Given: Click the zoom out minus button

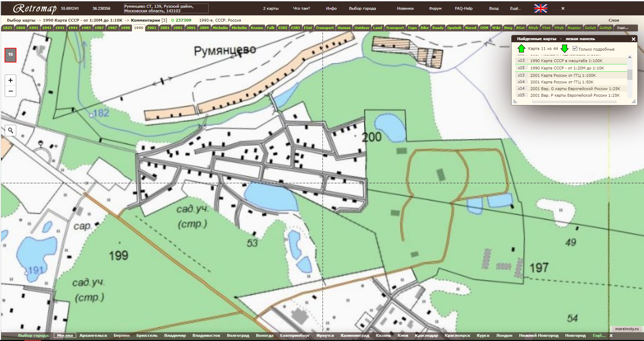Looking at the screenshot, I should 10,91.
